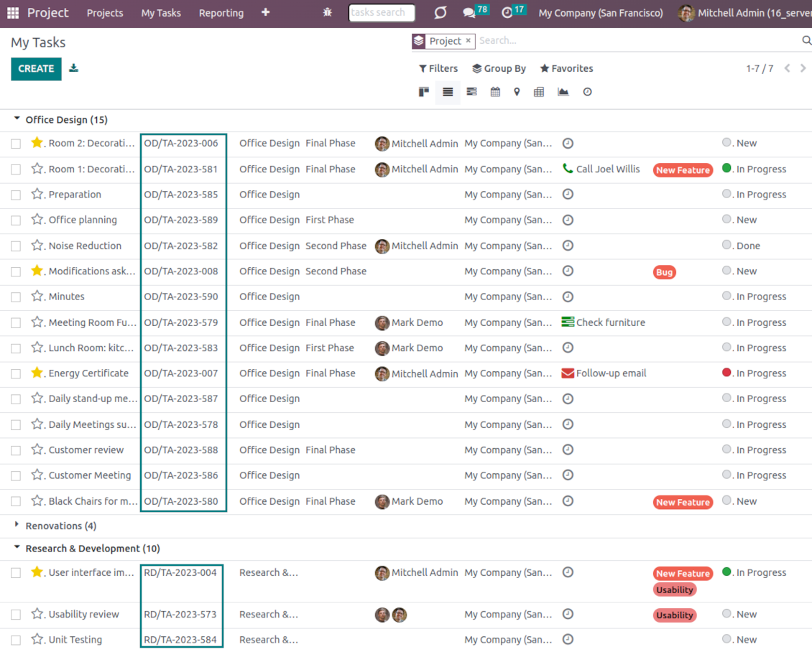
Task: Open the apps grid menu icon
Action: coord(13,13)
